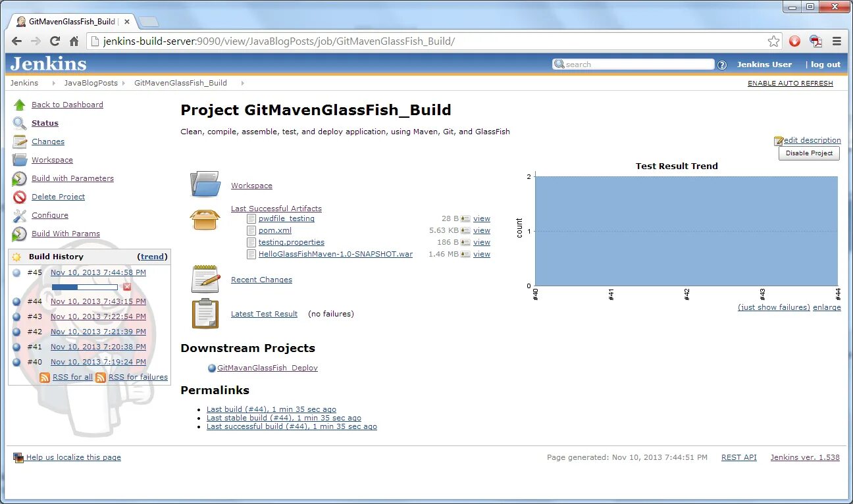The width and height of the screenshot is (853, 504).
Task: Click the blue status ball for build #44
Action: [16, 301]
